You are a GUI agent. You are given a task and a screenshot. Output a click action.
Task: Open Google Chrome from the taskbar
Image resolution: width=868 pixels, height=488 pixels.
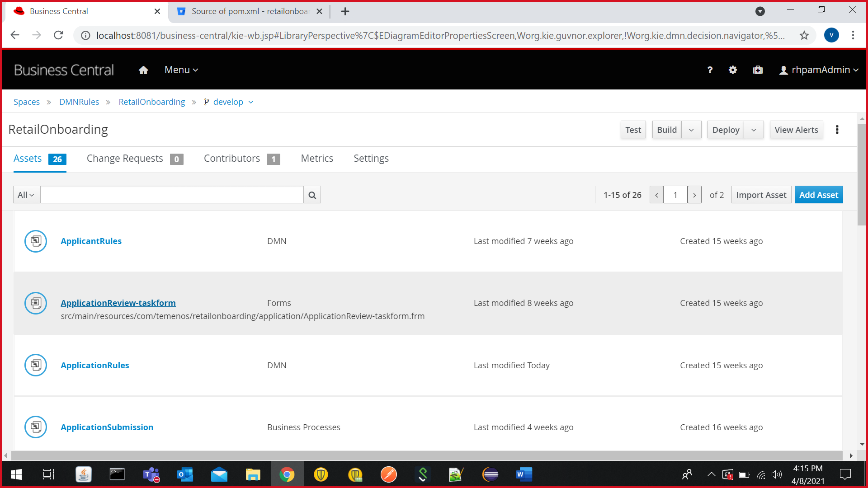tap(287, 474)
